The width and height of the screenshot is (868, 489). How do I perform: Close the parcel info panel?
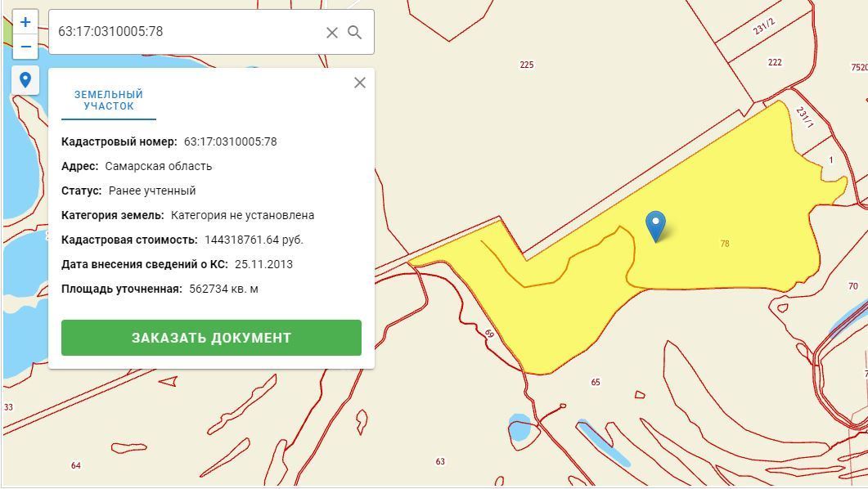point(360,83)
